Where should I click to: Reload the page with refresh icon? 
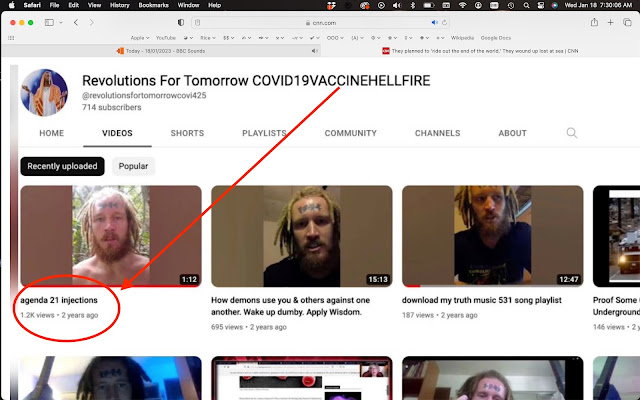[444, 22]
